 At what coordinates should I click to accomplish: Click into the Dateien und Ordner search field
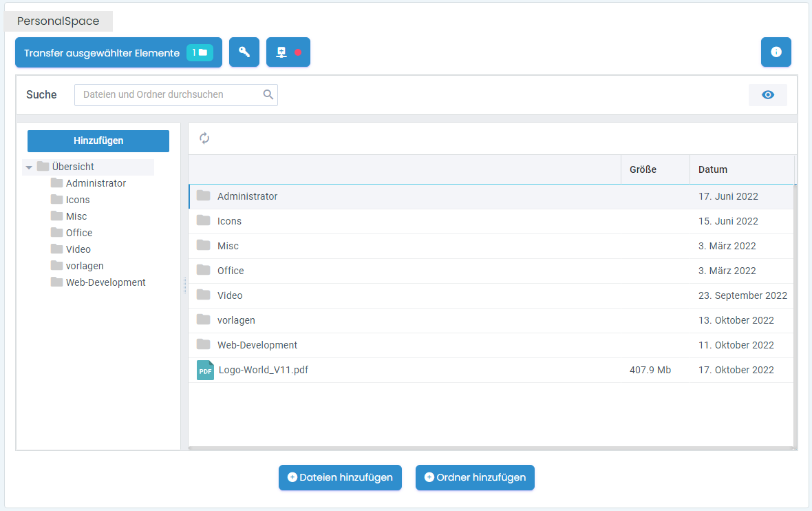(169, 94)
